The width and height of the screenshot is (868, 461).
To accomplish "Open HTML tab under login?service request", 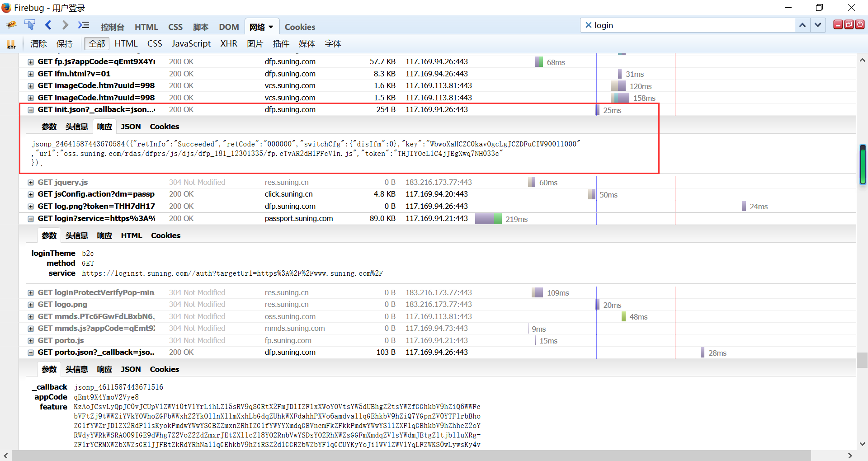I will (132, 235).
